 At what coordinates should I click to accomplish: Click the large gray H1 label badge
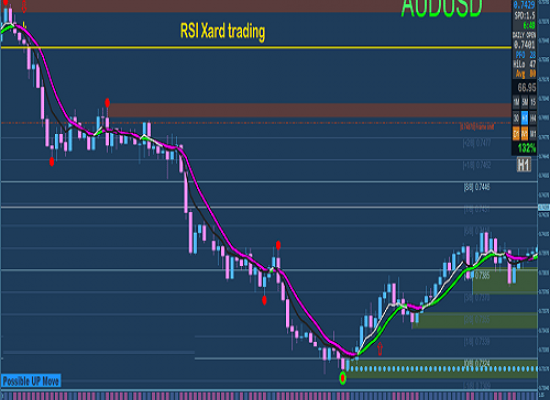coord(524,165)
